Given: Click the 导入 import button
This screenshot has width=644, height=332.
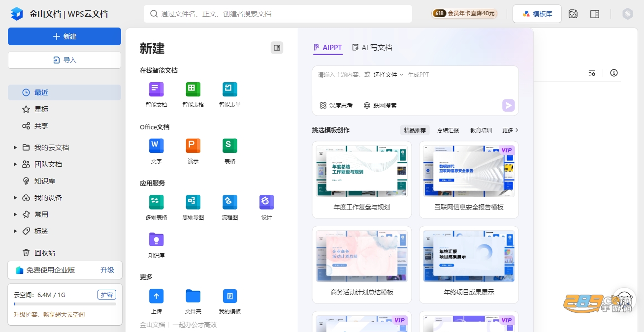Looking at the screenshot, I should pyautogui.click(x=64, y=60).
